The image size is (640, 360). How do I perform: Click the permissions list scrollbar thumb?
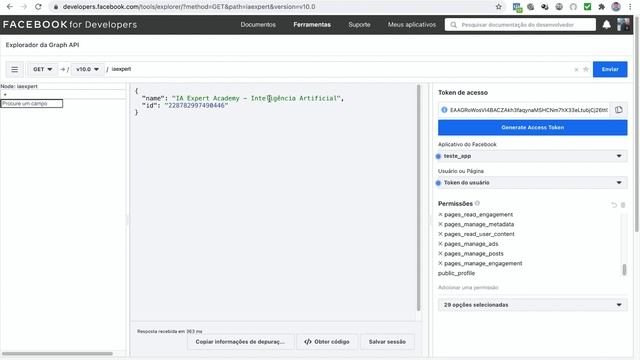pyautogui.click(x=624, y=270)
